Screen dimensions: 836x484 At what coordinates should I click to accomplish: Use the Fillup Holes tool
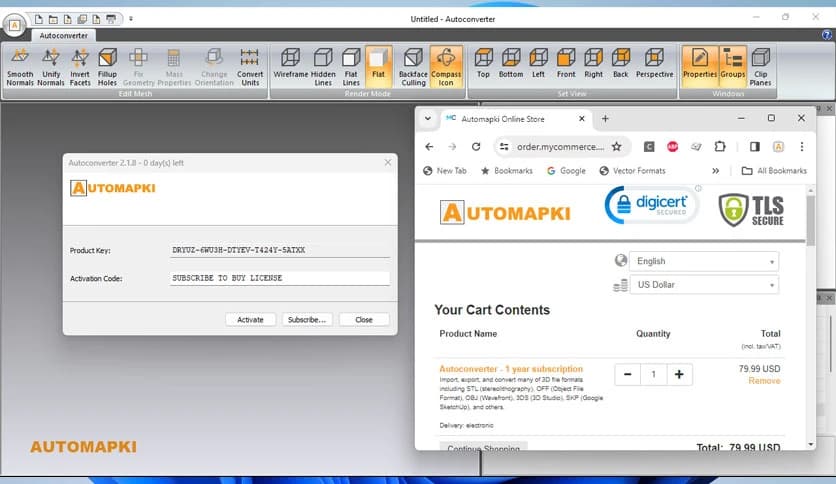(x=107, y=67)
